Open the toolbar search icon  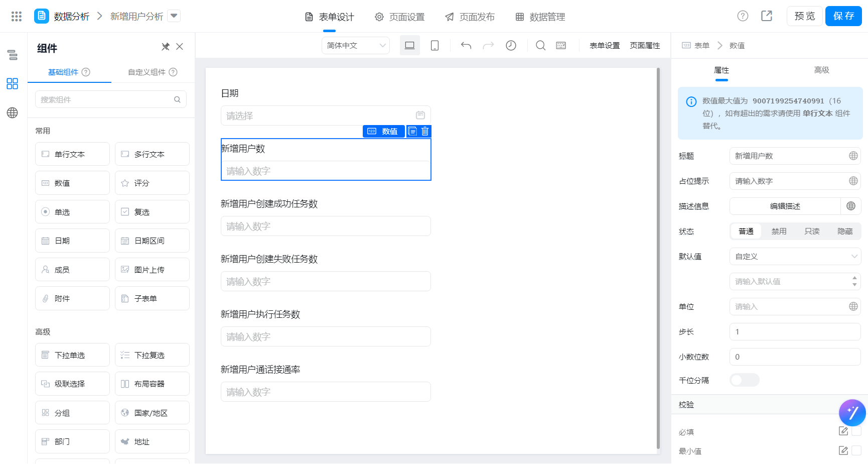click(540, 46)
